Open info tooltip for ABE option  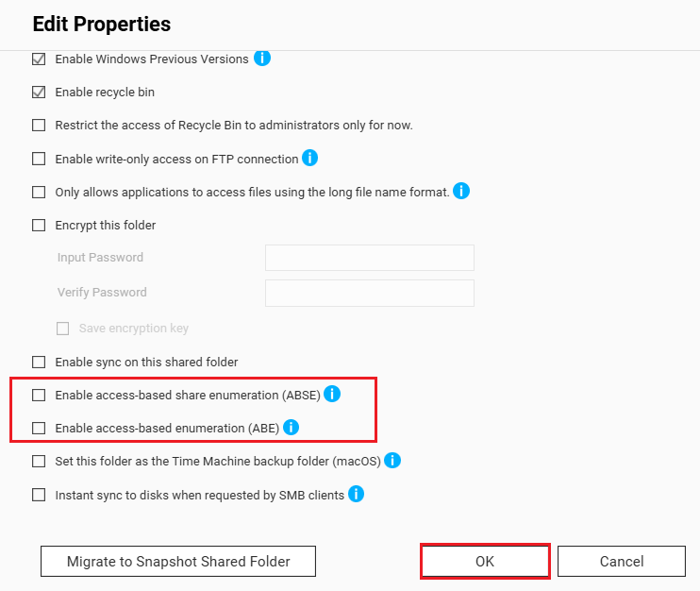click(291, 428)
